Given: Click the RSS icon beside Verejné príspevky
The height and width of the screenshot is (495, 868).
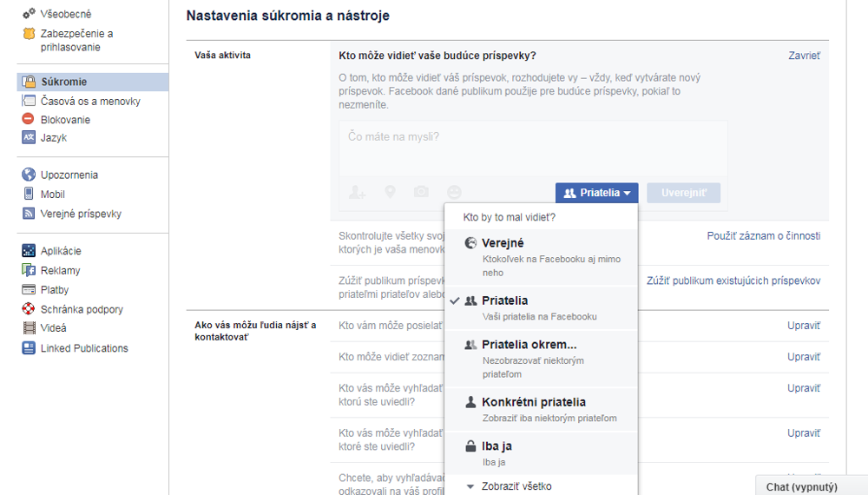Looking at the screenshot, I should point(29,213).
